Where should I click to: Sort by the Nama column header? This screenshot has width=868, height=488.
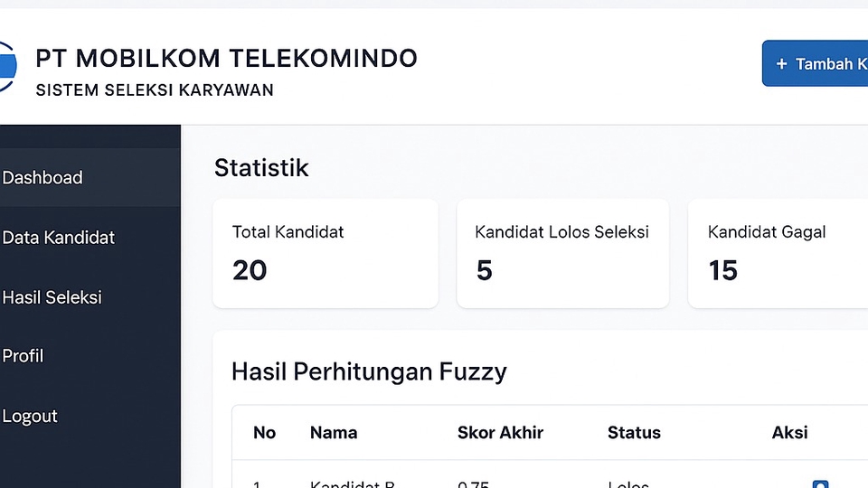click(x=334, y=433)
